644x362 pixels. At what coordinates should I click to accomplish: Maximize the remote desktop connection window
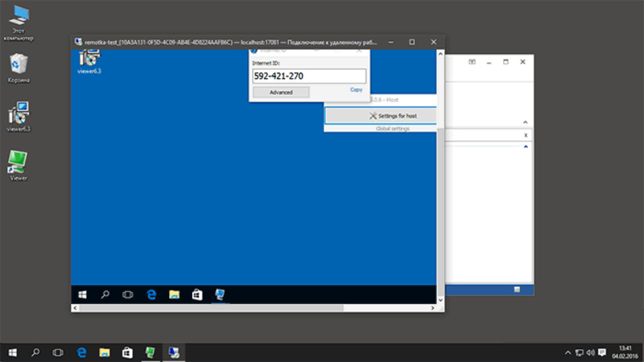tap(412, 42)
